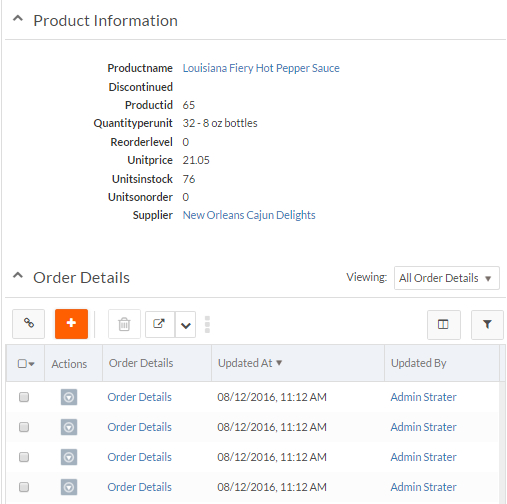Click the orange plus add button
Image resolution: width=507 pixels, height=504 pixels.
point(71,324)
